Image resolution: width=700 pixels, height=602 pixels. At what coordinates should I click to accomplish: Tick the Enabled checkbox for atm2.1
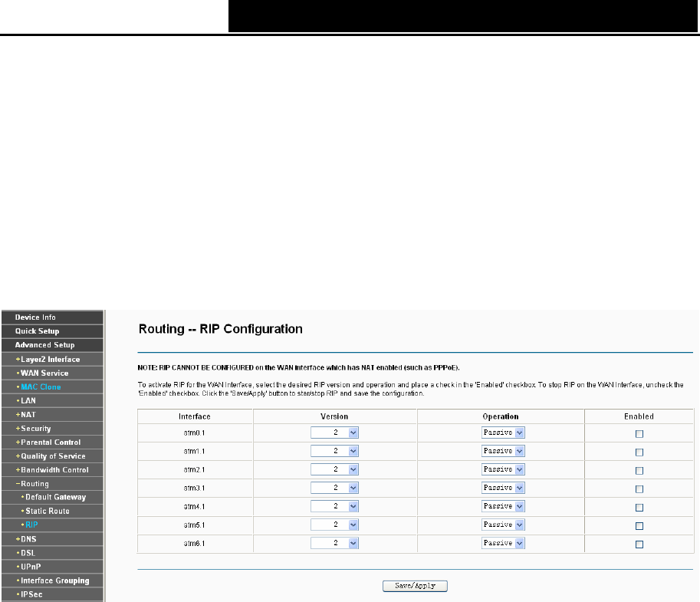click(x=639, y=470)
